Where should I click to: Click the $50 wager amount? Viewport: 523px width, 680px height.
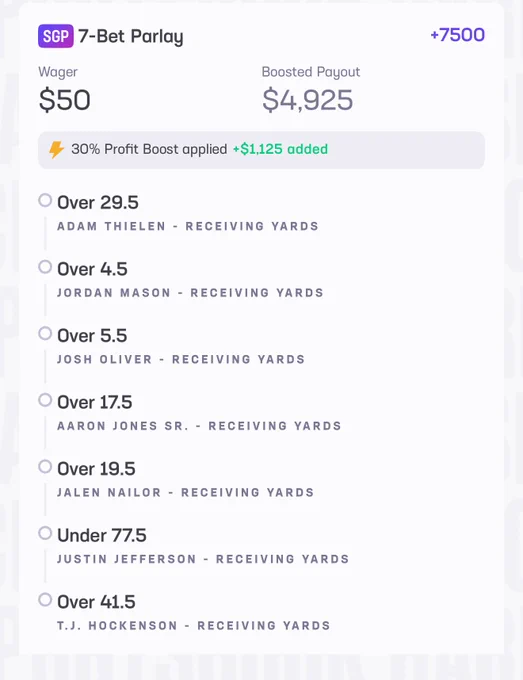tap(65, 100)
